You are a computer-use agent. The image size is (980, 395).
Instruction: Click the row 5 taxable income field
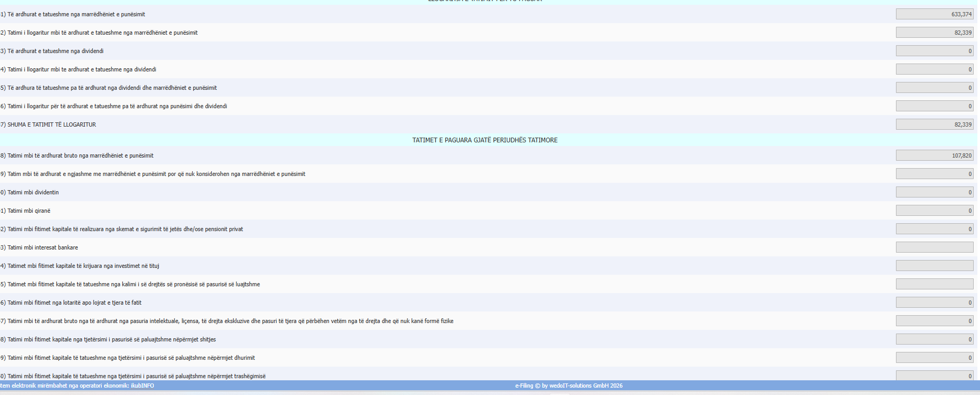tap(934, 88)
